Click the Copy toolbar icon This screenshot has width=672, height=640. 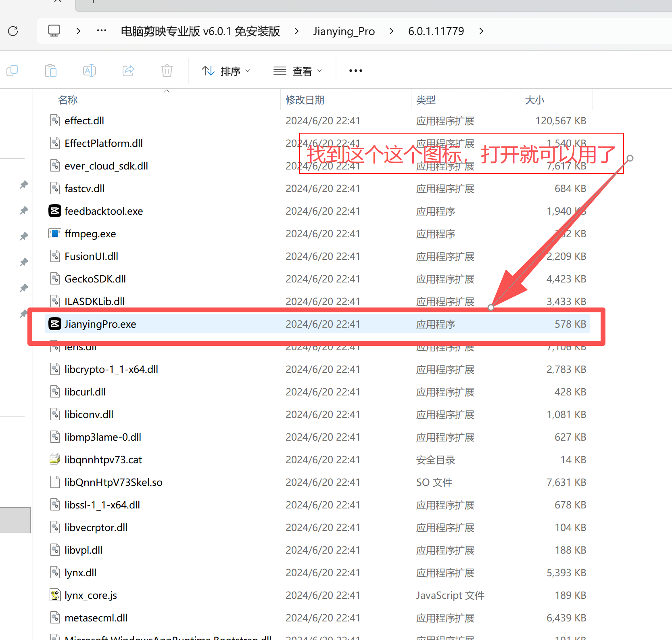[x=12, y=71]
